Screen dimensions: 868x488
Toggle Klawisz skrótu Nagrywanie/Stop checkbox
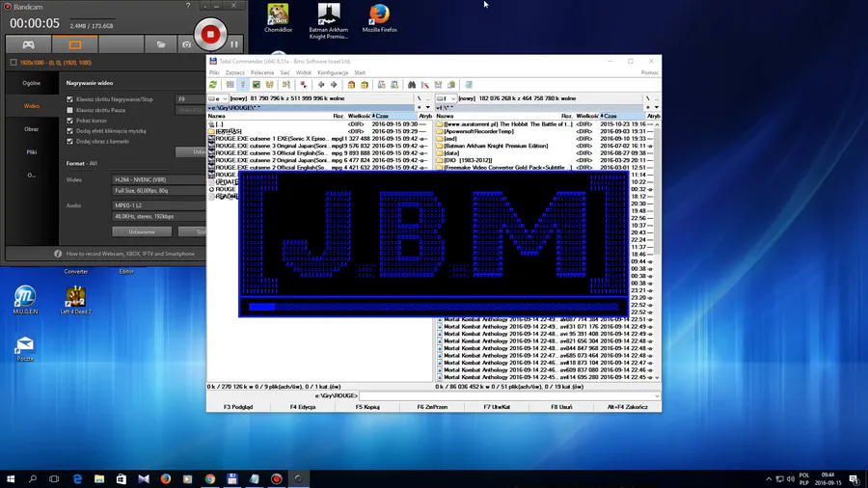[x=69, y=99]
